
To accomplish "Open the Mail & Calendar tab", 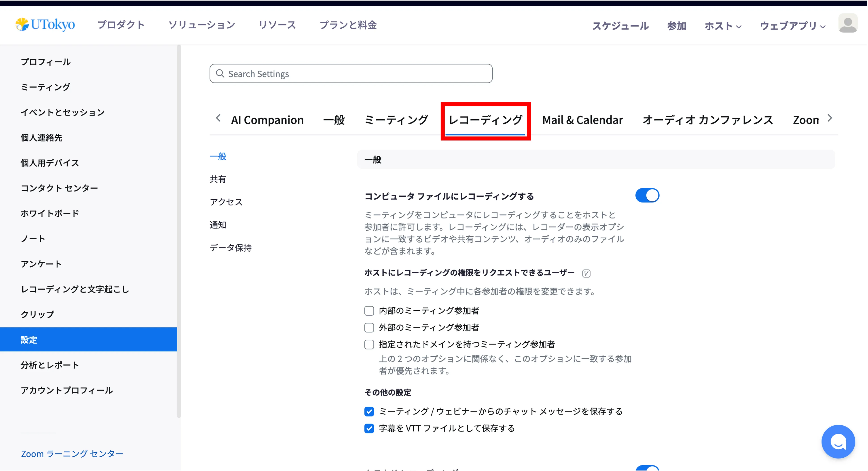I will click(582, 120).
